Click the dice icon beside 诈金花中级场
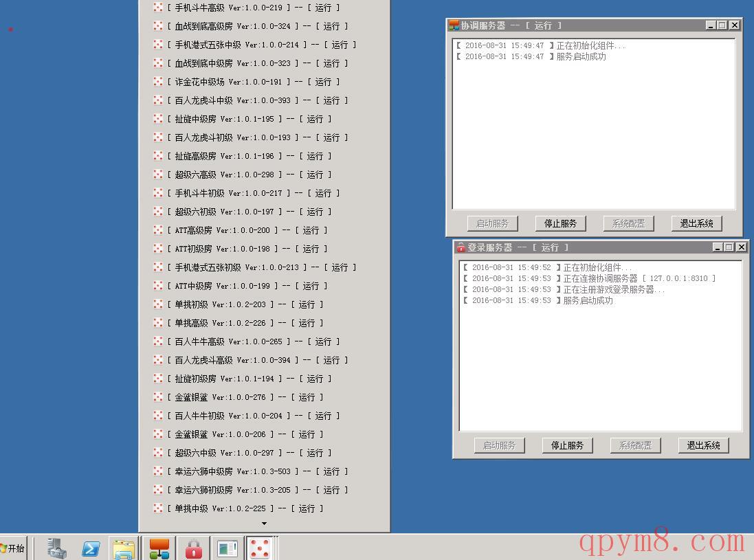Image resolution: width=754 pixels, height=560 pixels. point(157,82)
